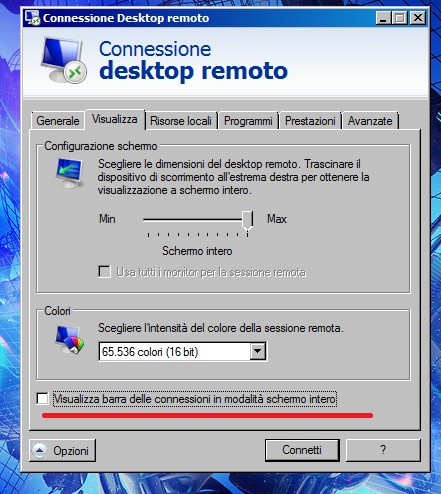441x494 pixels.
Task: Close the Connessione Desktop remoto dialog
Action: pyautogui.click(x=417, y=18)
